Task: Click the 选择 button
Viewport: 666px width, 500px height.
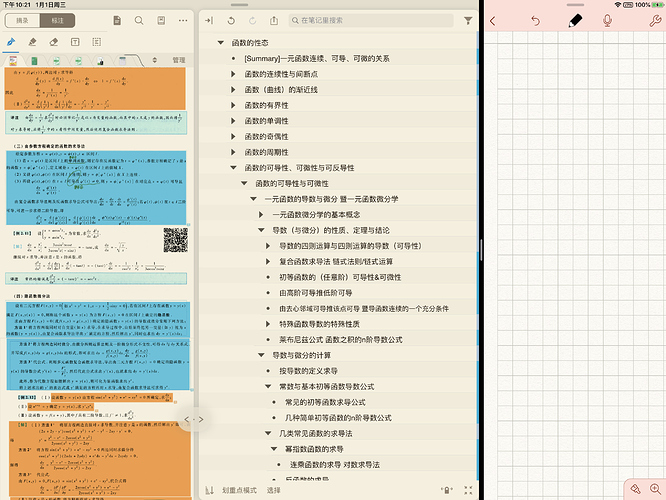Action: [x=274, y=490]
